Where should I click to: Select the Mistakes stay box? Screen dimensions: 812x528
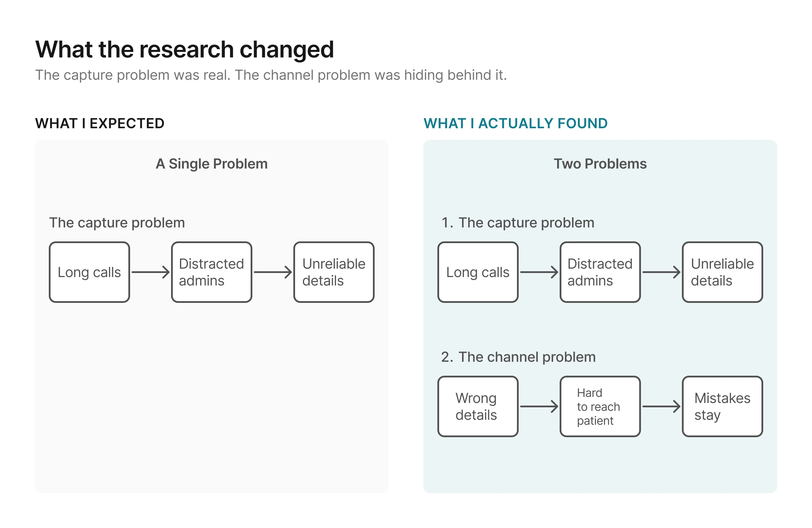point(722,406)
